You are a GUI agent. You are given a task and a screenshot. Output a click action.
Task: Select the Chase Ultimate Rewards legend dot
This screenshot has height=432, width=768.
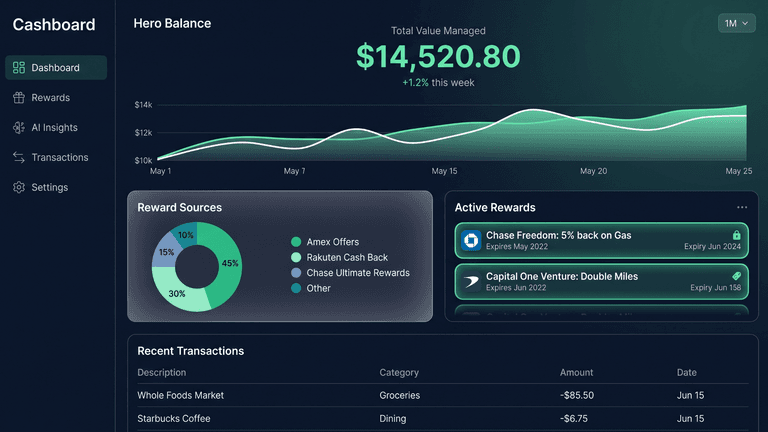296,273
